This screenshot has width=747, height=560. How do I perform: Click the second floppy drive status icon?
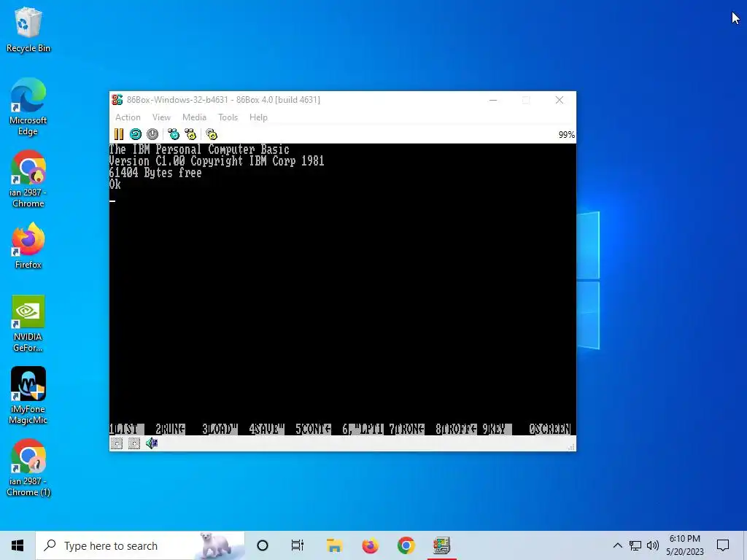tap(134, 444)
